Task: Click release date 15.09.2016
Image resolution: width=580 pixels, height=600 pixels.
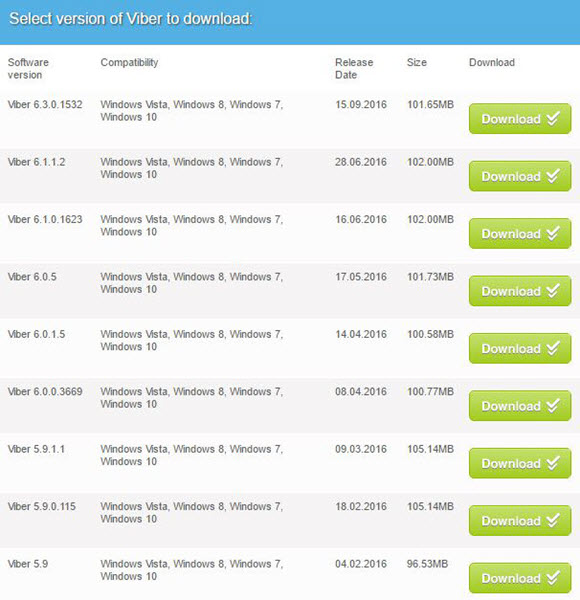Action: tap(361, 104)
